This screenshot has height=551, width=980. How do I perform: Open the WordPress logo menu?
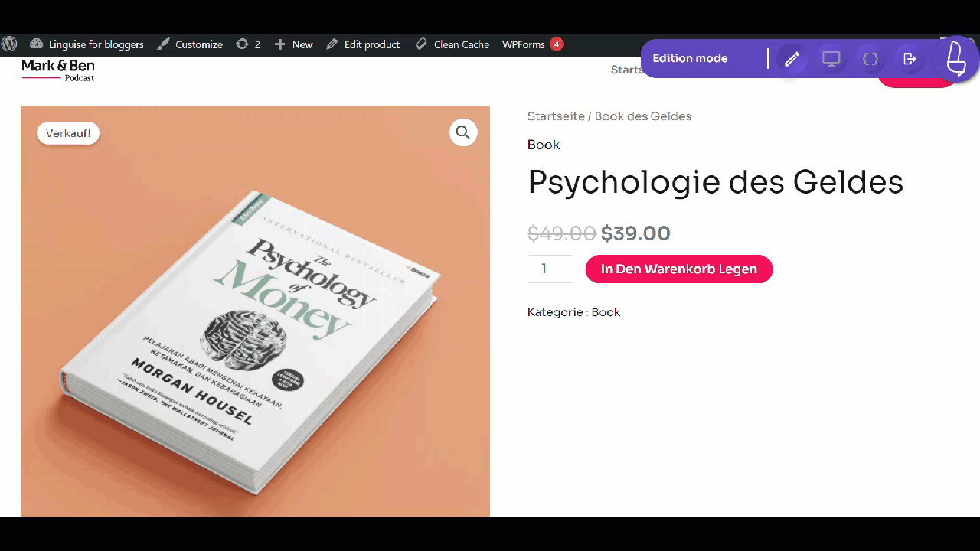click(x=10, y=44)
